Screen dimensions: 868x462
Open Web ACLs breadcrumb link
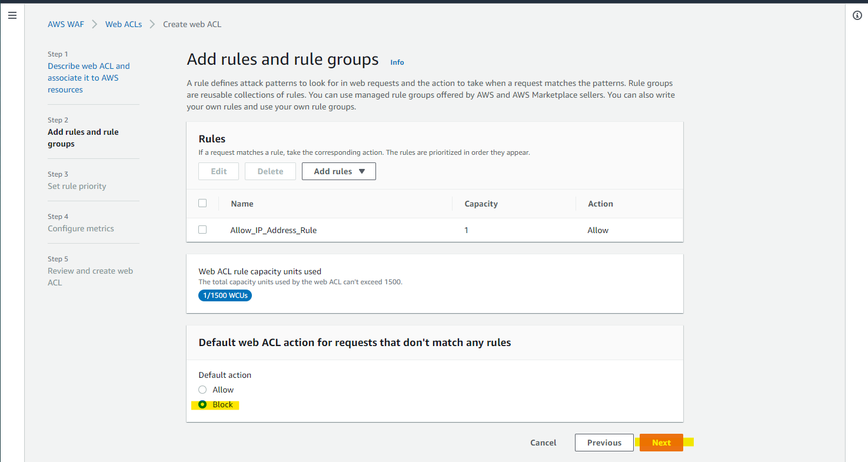(x=124, y=24)
